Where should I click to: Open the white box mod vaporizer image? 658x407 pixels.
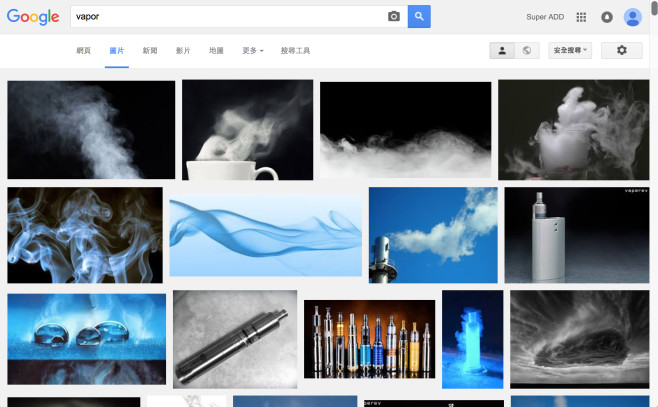tap(577, 235)
